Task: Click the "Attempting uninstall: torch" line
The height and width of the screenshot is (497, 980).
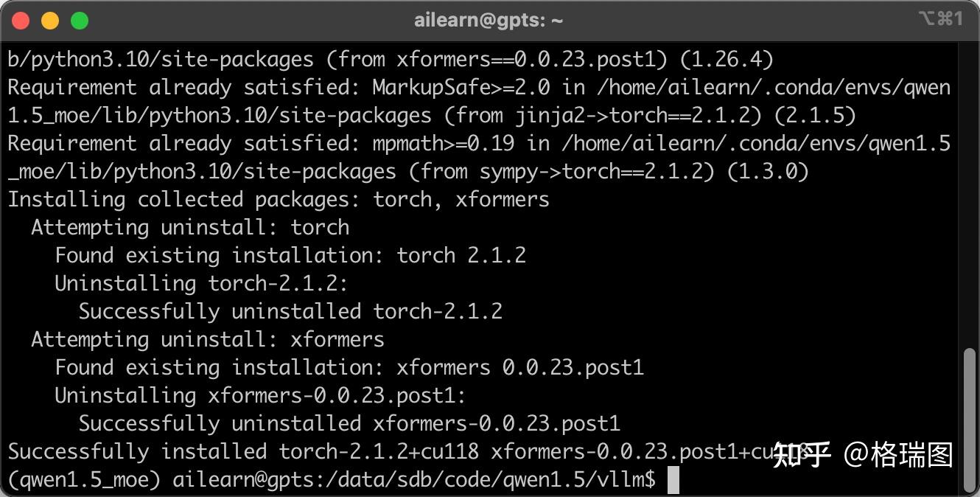Action: [190, 227]
